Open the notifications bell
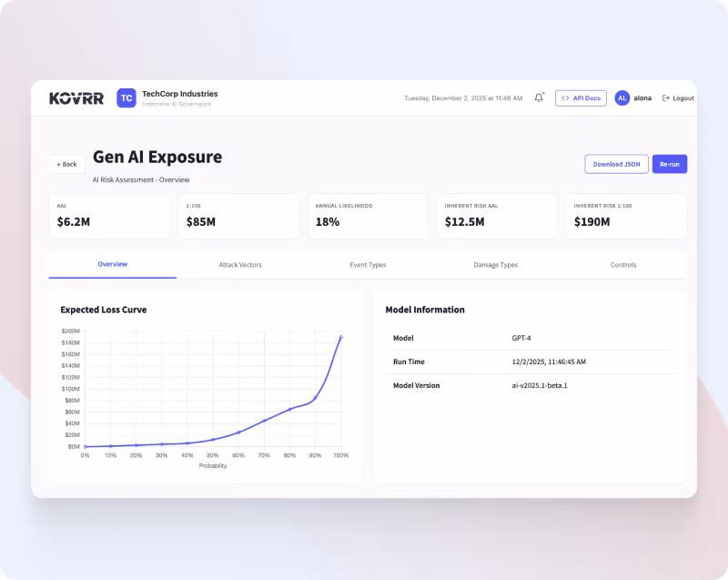 tap(539, 98)
